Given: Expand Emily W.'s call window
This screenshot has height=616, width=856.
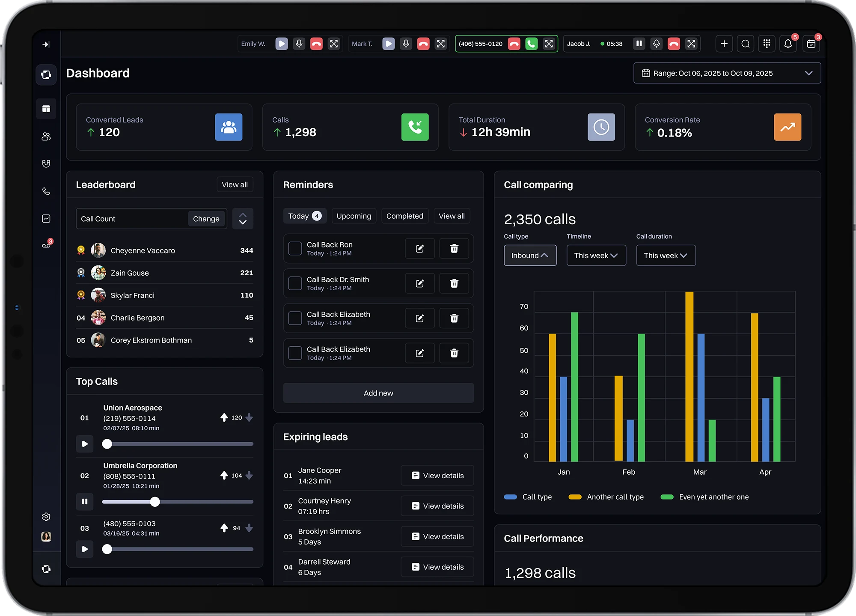Looking at the screenshot, I should [x=334, y=44].
